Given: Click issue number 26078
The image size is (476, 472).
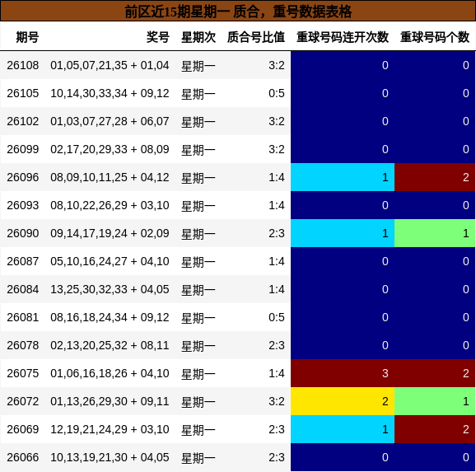Looking at the screenshot, I should (x=23, y=345).
